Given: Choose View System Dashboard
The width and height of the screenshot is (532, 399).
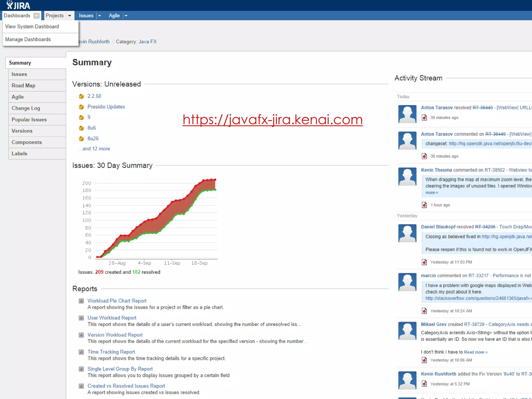Looking at the screenshot, I should point(32,26).
